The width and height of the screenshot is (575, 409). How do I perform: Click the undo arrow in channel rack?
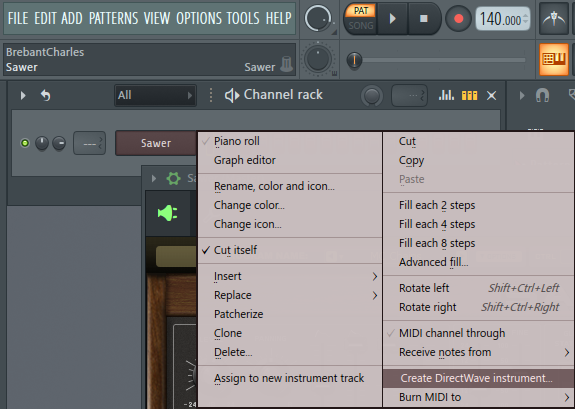click(x=45, y=95)
